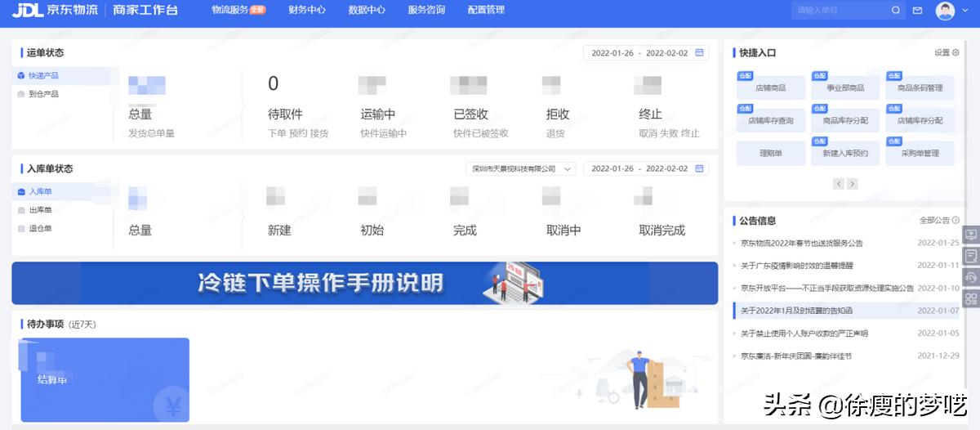Click the 新建 inbound status label
The width and height of the screenshot is (980, 430).
tap(279, 231)
